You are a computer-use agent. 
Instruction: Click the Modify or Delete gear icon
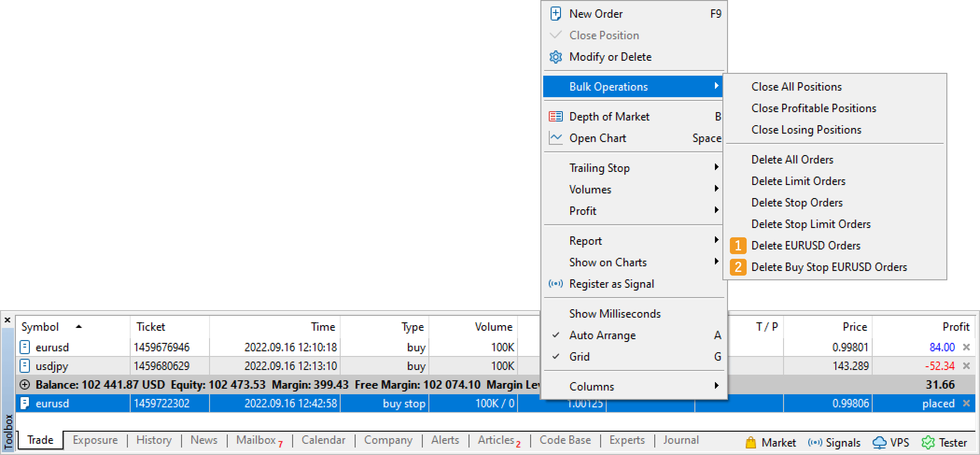coord(555,57)
